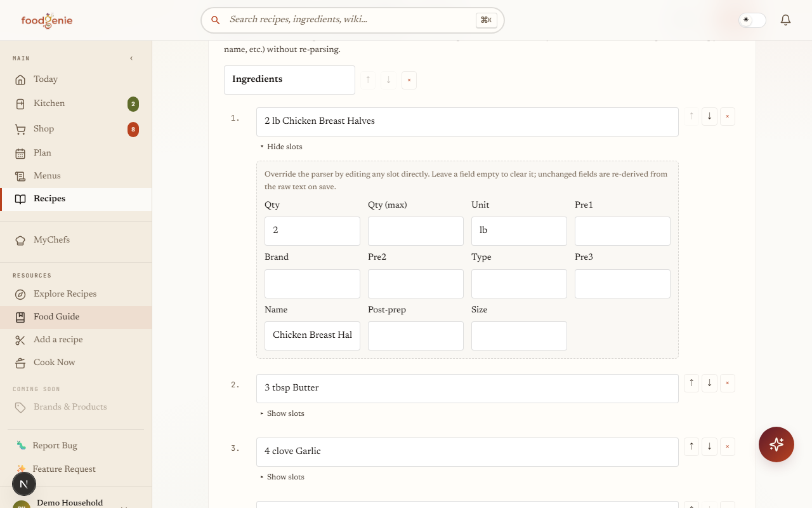Click the Brand field
812x508 pixels.
pyautogui.click(x=312, y=284)
